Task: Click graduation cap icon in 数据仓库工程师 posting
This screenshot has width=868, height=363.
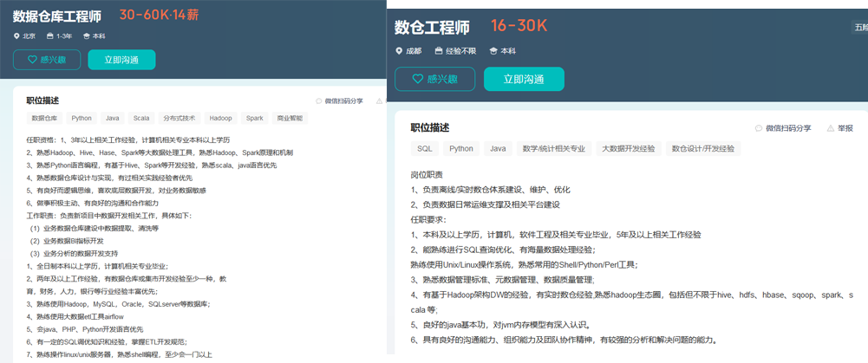Action: 86,36
